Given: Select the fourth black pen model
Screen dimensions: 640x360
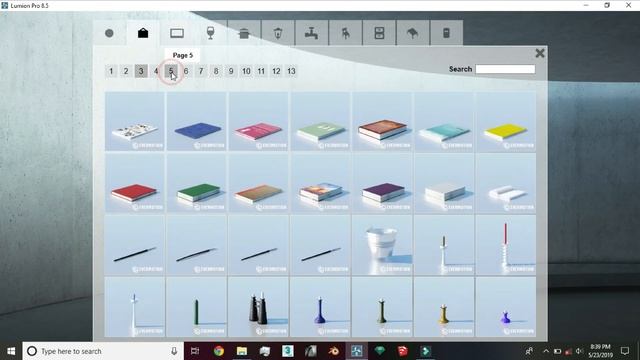Looking at the screenshot, I should pos(320,245).
